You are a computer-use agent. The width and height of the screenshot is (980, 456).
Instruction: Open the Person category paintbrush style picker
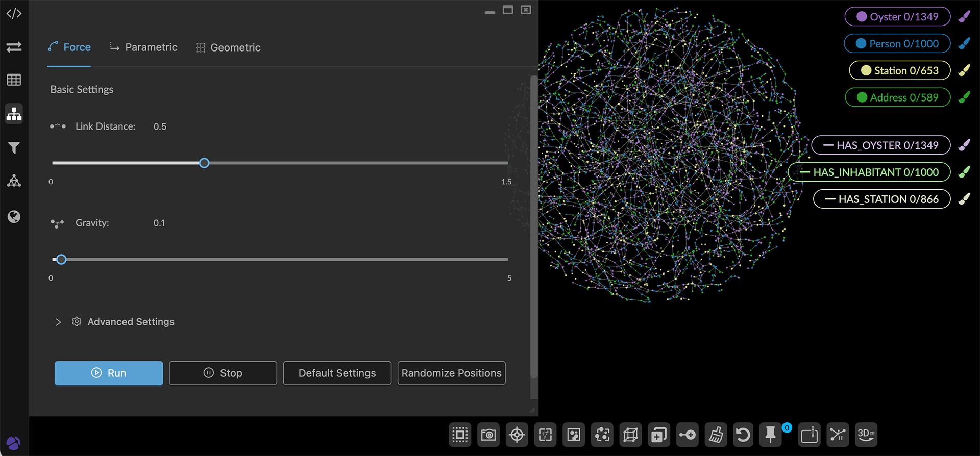click(x=964, y=44)
